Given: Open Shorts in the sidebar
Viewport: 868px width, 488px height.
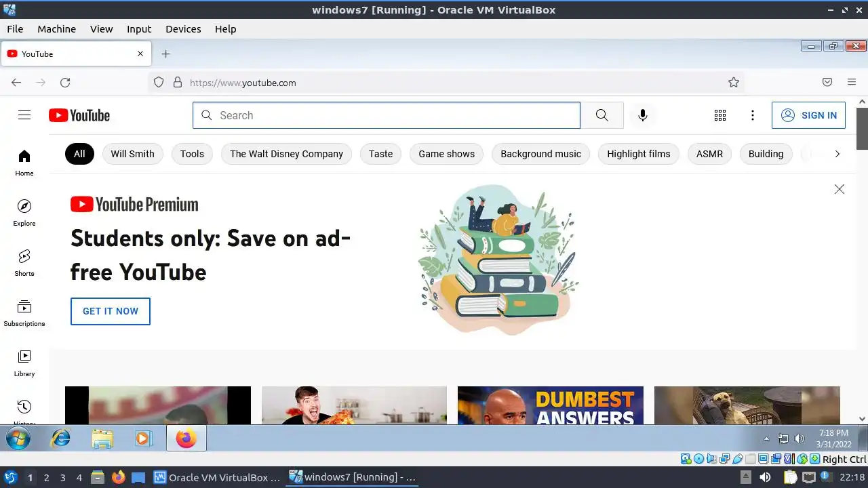Looking at the screenshot, I should [x=24, y=263].
